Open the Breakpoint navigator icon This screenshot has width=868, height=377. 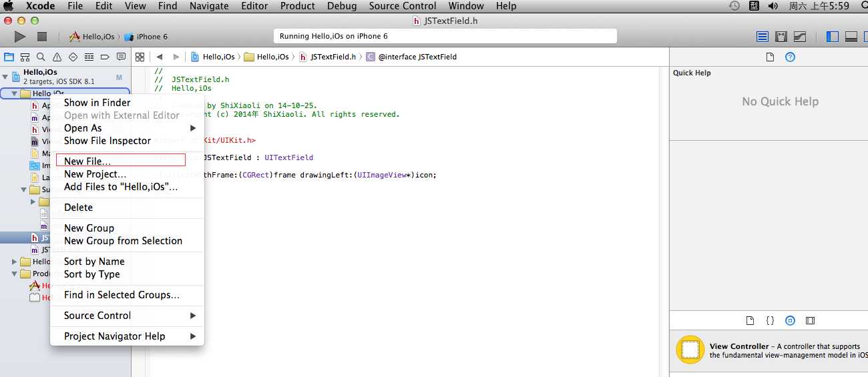tap(105, 57)
